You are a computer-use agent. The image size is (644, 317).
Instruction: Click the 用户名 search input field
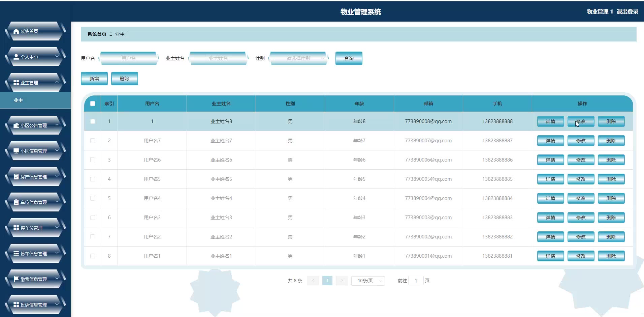pyautogui.click(x=128, y=58)
